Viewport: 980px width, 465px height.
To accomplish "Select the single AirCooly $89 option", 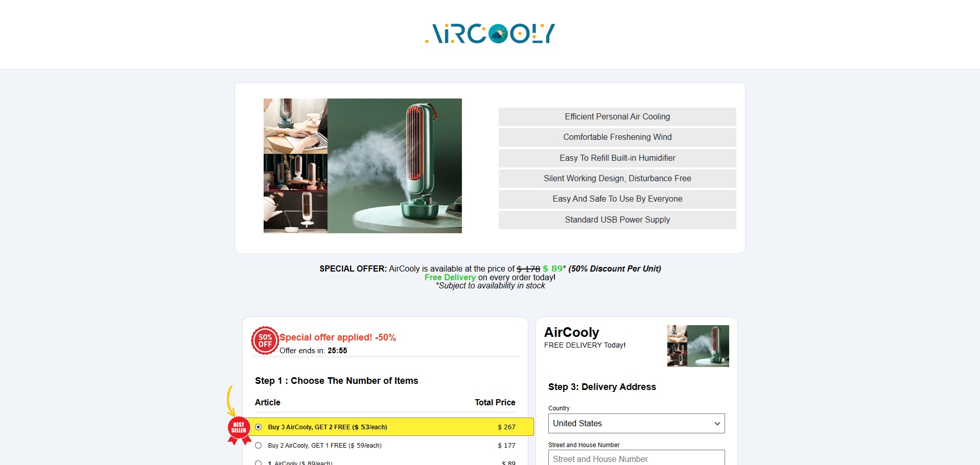I will [259, 462].
